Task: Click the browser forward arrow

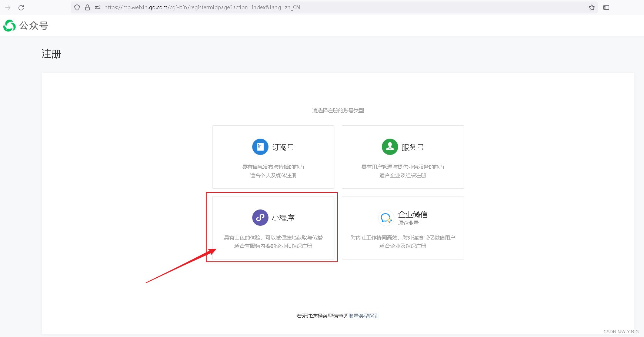Action: point(8,7)
